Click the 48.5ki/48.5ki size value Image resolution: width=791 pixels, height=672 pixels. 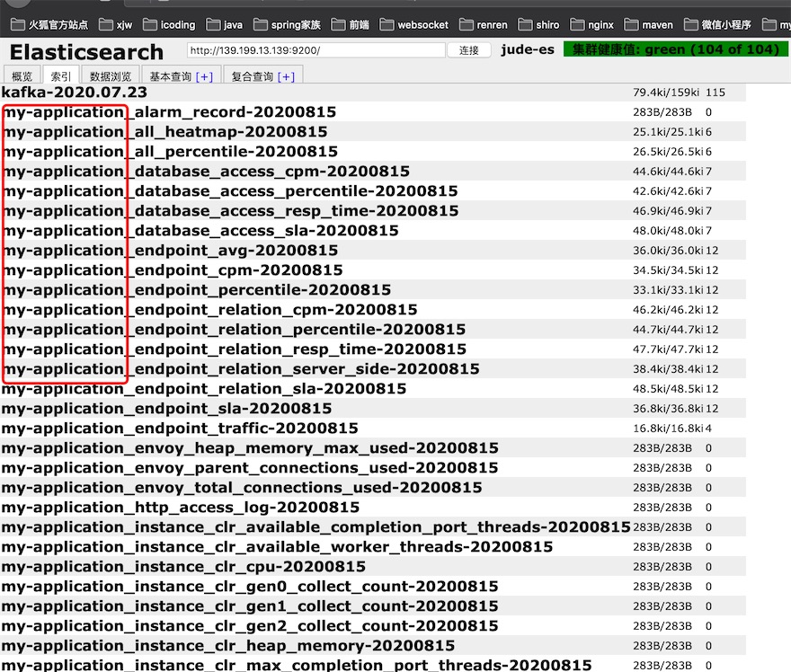tap(669, 389)
